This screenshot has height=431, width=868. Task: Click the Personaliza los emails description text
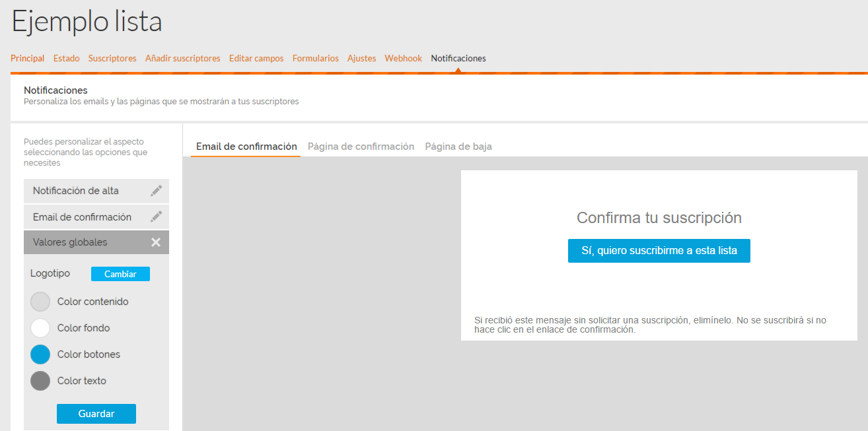161,102
